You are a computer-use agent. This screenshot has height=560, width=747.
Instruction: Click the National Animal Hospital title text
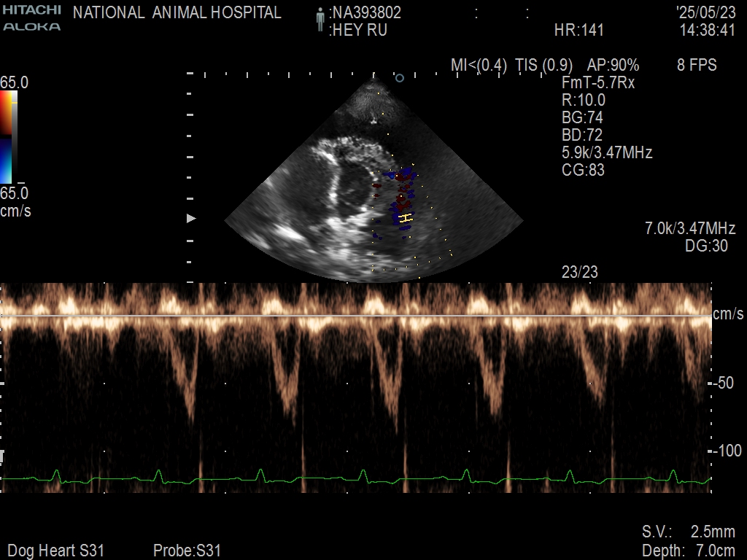[177, 13]
